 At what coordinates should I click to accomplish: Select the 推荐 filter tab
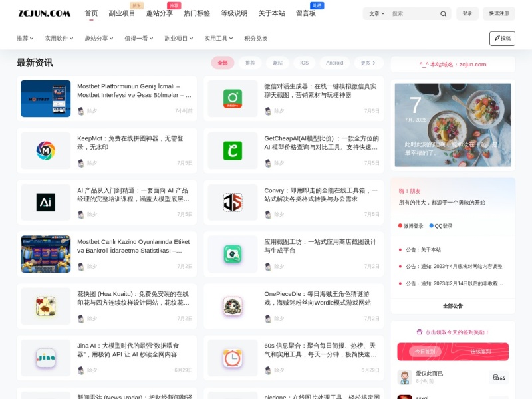(x=250, y=63)
